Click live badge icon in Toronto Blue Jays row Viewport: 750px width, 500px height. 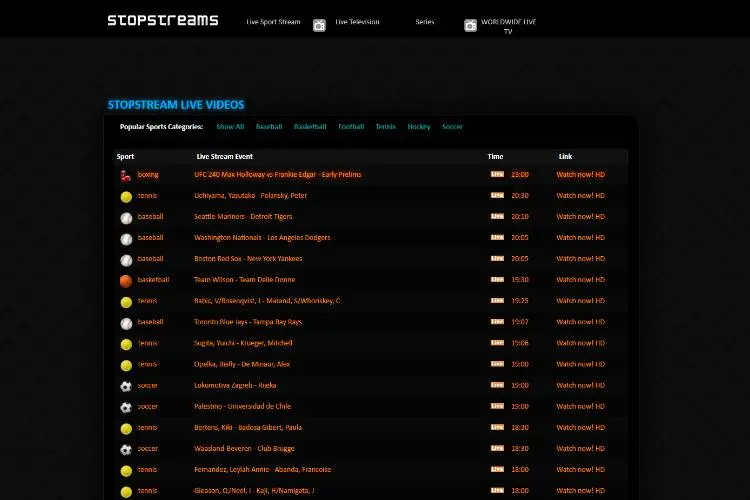click(497, 322)
